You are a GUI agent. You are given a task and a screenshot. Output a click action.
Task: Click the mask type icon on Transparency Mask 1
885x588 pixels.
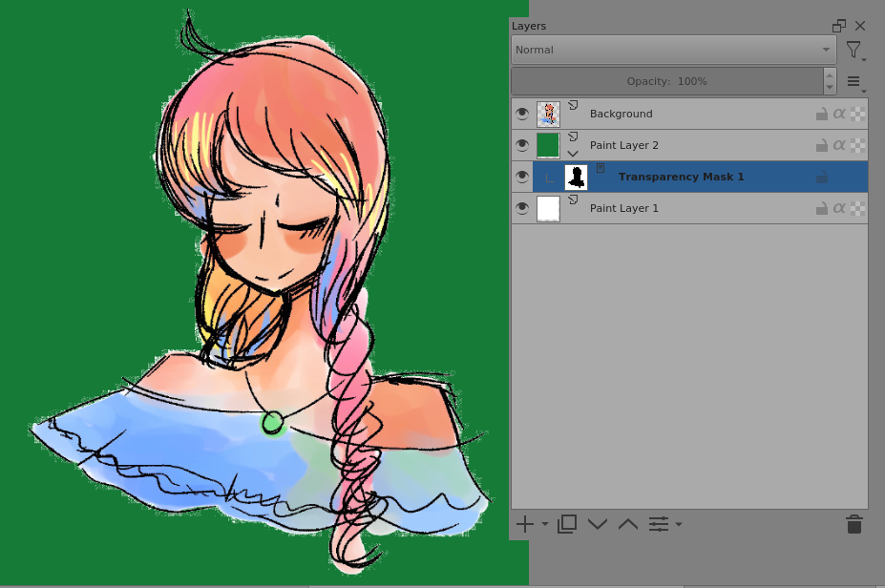tap(601, 168)
